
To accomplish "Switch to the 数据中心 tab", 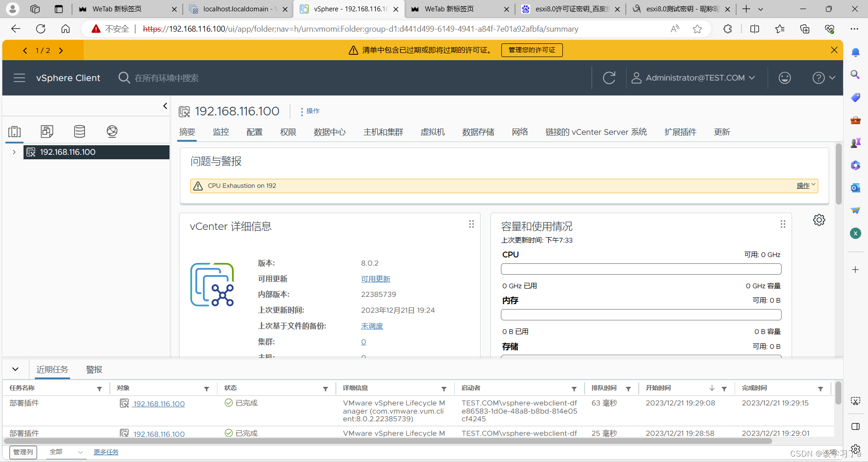I will (x=330, y=132).
